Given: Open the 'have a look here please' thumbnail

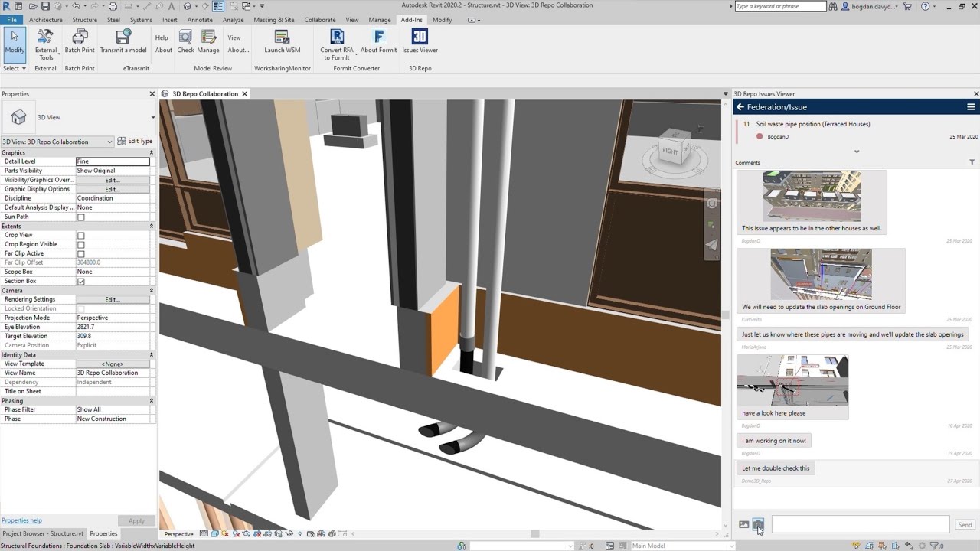Looking at the screenshot, I should click(x=792, y=381).
